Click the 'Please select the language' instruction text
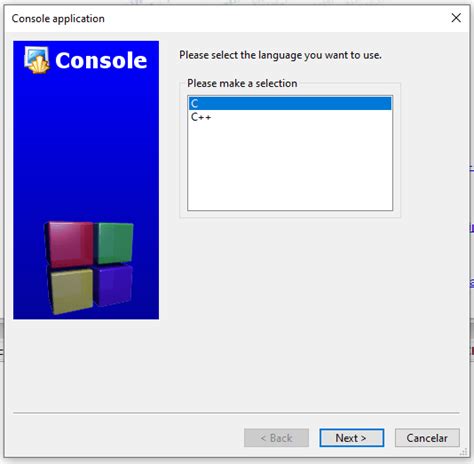Screen dimensions: 474x464 (280, 55)
